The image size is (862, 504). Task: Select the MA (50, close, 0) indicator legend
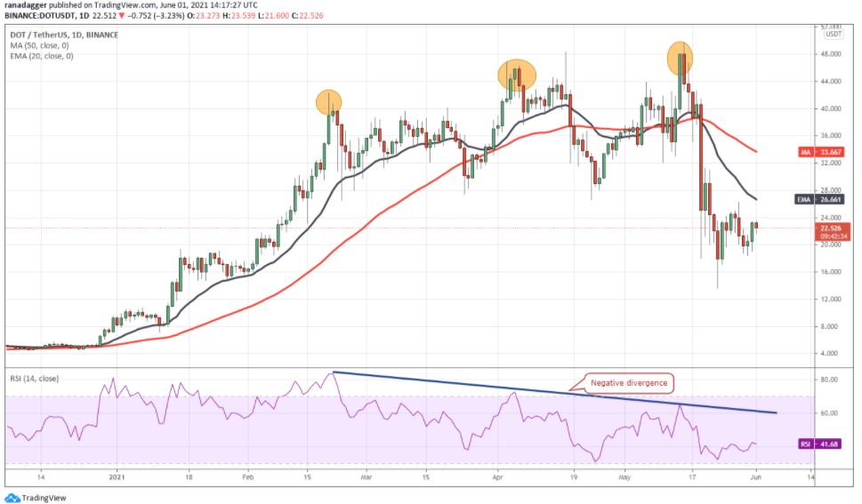coord(39,45)
